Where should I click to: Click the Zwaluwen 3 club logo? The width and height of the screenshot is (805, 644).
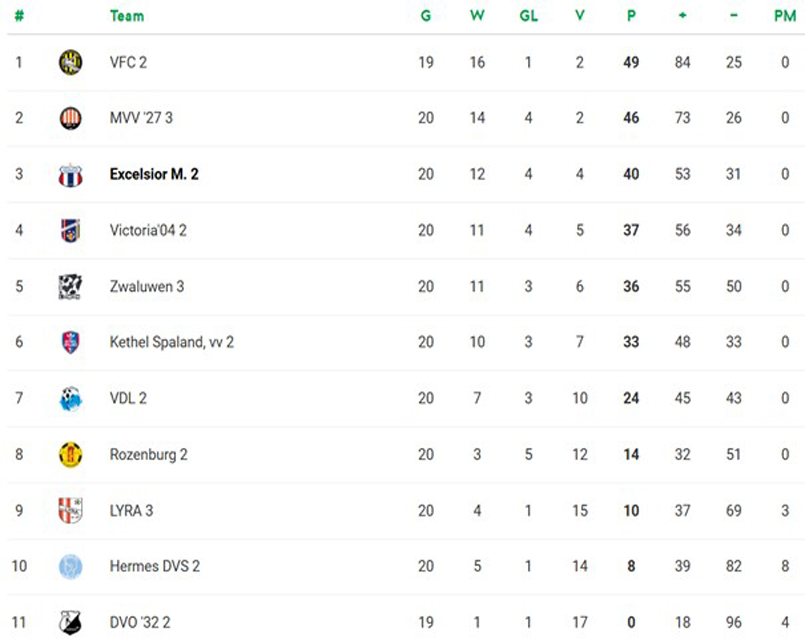[70, 287]
